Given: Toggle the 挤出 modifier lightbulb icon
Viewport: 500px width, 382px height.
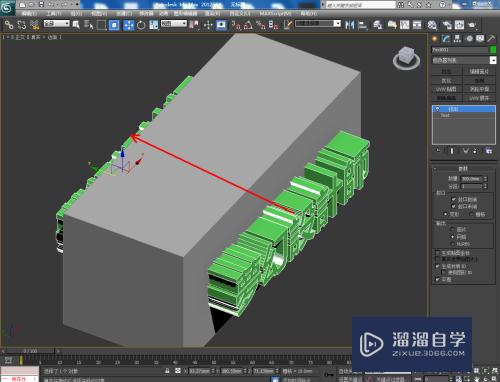Looking at the screenshot, I should 437,109.
